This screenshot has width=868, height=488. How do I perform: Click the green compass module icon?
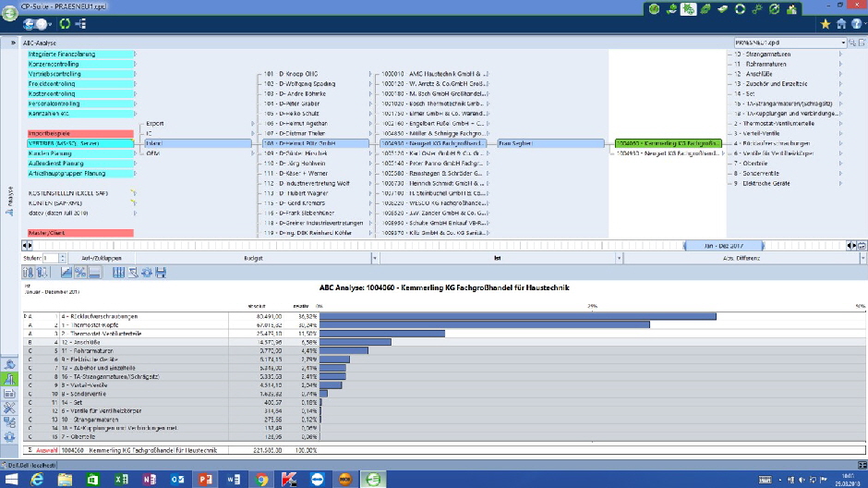tap(775, 9)
